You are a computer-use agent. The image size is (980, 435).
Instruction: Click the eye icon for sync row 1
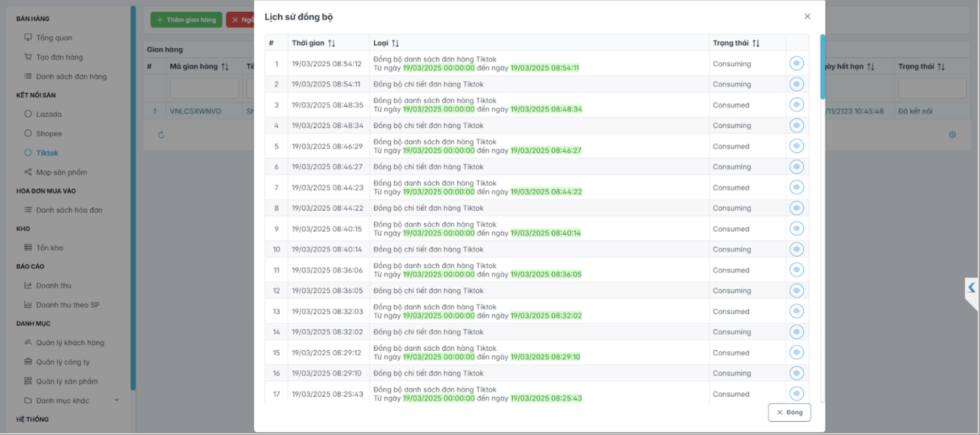[796, 64]
